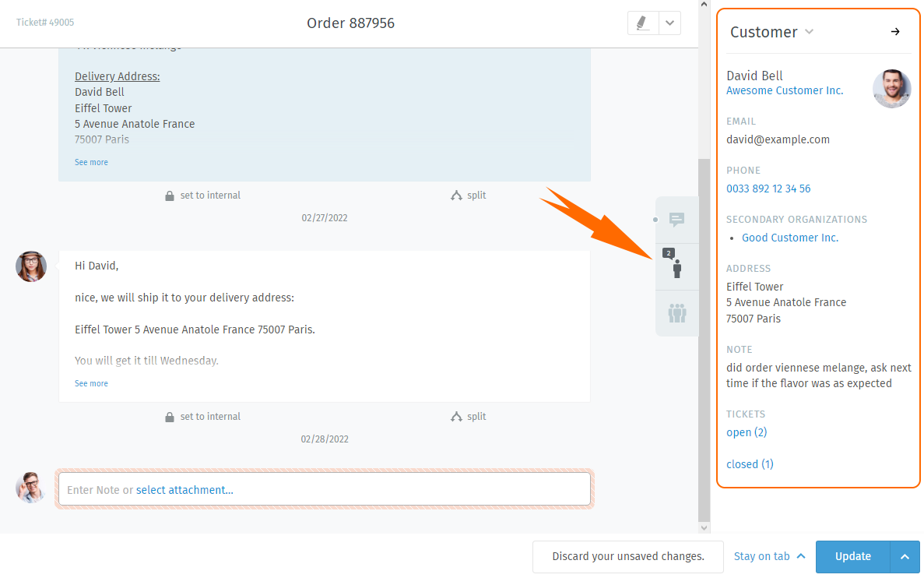The width and height of the screenshot is (924, 578).
Task: Click the scrollbar up arrow
Action: tap(704, 5)
